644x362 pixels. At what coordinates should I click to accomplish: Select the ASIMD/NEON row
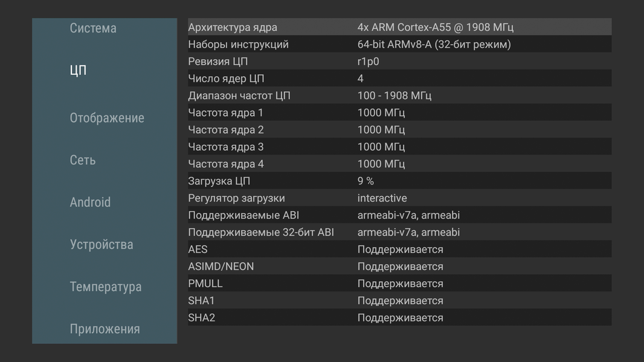tap(399, 267)
